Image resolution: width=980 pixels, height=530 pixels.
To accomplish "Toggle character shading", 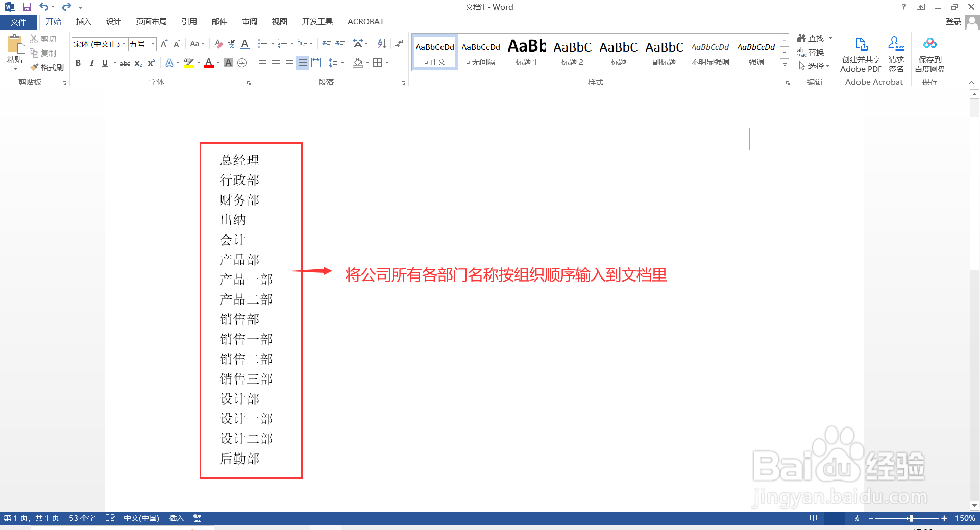I will [229, 63].
